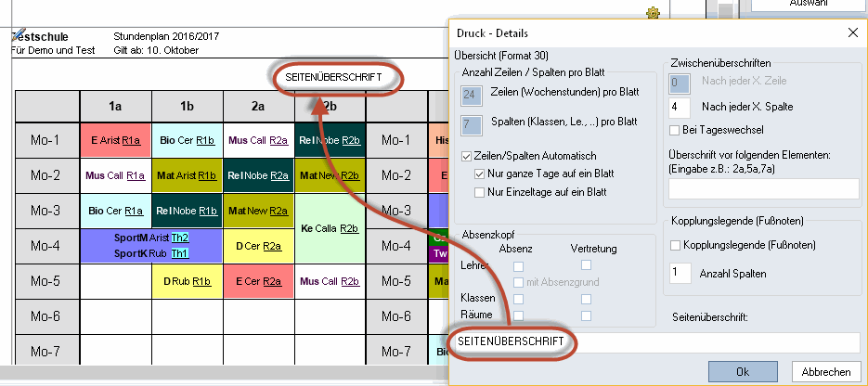Enable Kopplungslegende (Fußnoten) checkbox
Screen dimensions: 868x386
point(675,245)
